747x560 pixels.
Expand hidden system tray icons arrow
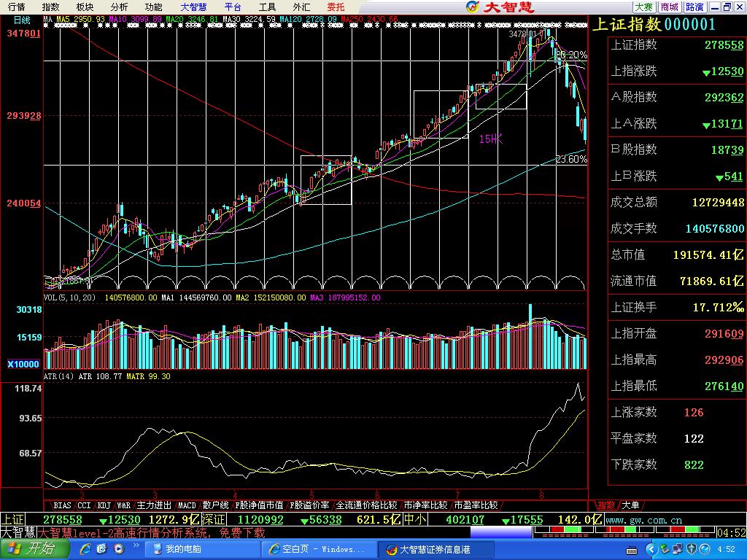(x=651, y=550)
